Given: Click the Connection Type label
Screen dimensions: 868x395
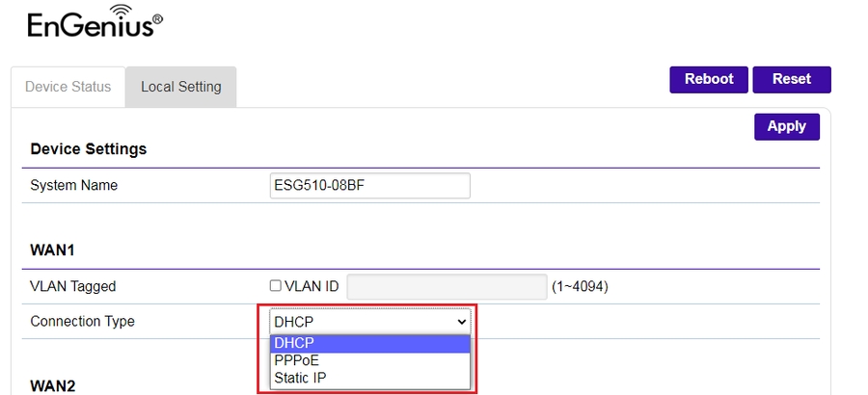Looking at the screenshot, I should 83,322.
